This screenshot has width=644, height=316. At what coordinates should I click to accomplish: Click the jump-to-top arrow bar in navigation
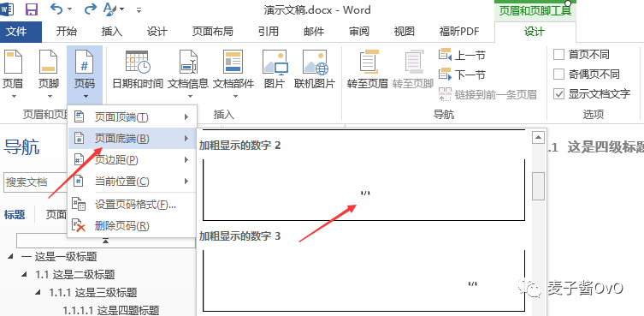tap(105, 241)
